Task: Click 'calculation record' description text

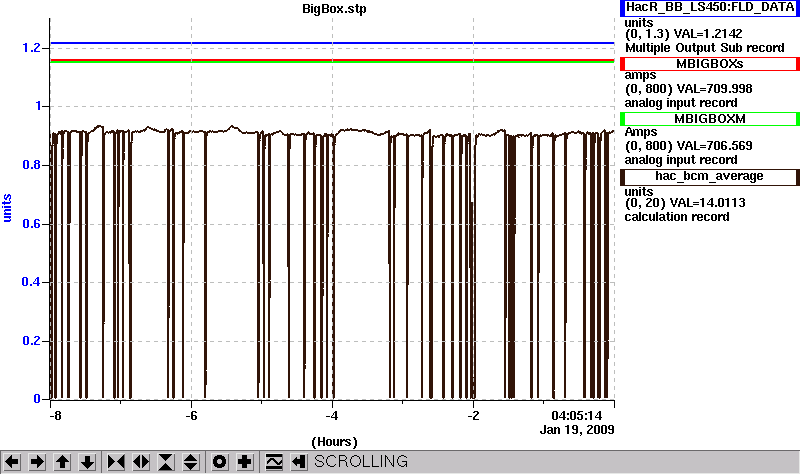Action: 677,217
